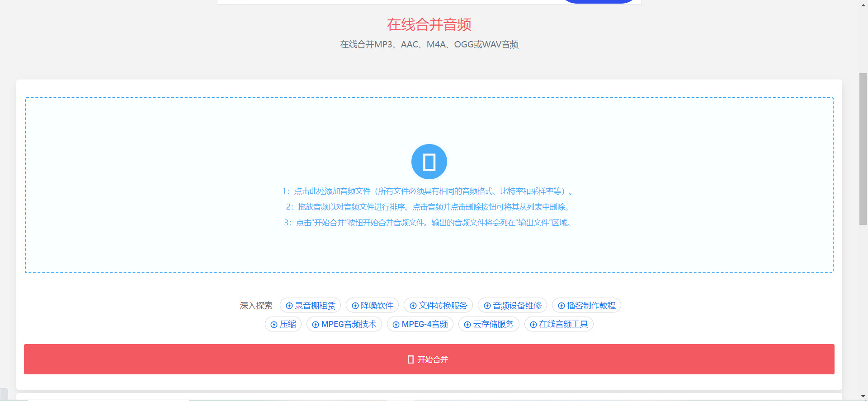Open the 降噪软件 link
This screenshot has width=868, height=401.
(372, 306)
